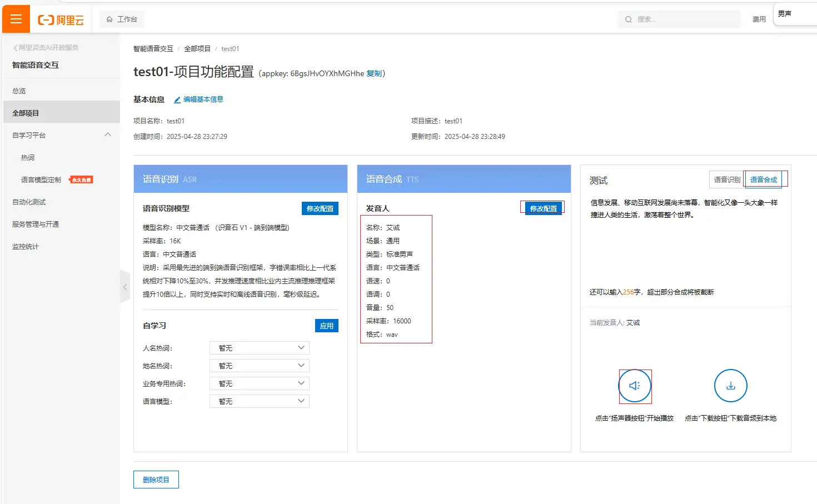Screen dimensions: 817x504
Task: Copy the appkey via the 复制 link
Action: pyautogui.click(x=373, y=73)
